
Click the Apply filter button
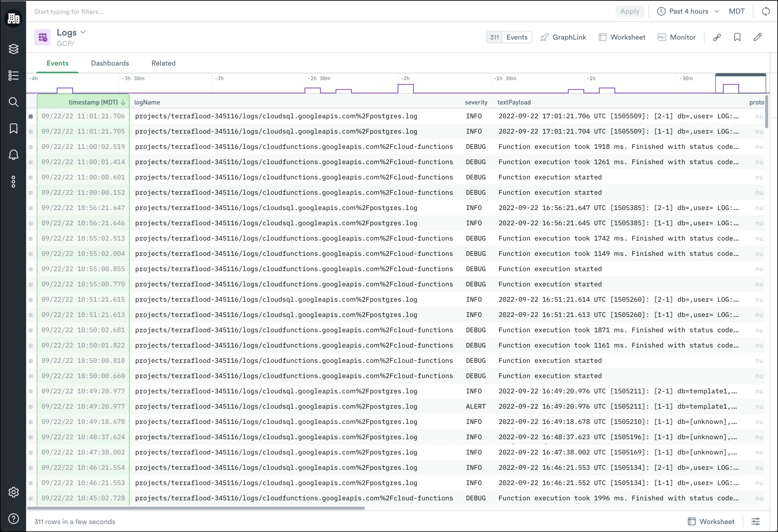630,11
